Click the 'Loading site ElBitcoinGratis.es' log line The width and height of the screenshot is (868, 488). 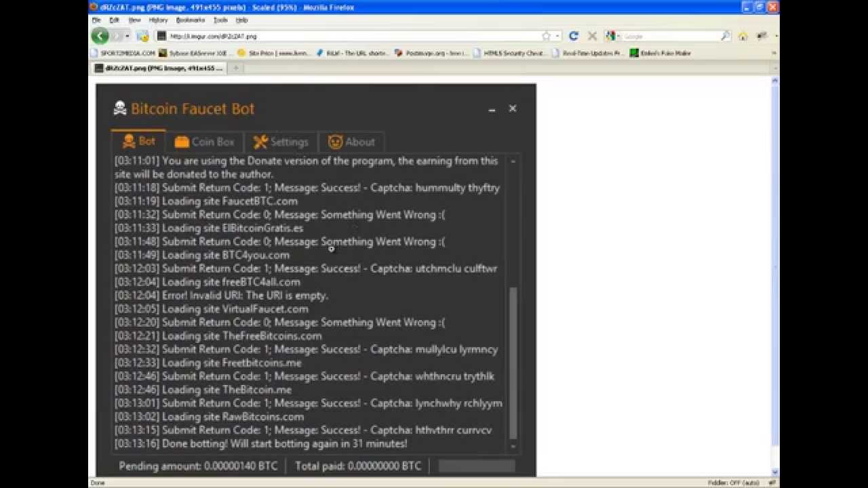click(209, 228)
